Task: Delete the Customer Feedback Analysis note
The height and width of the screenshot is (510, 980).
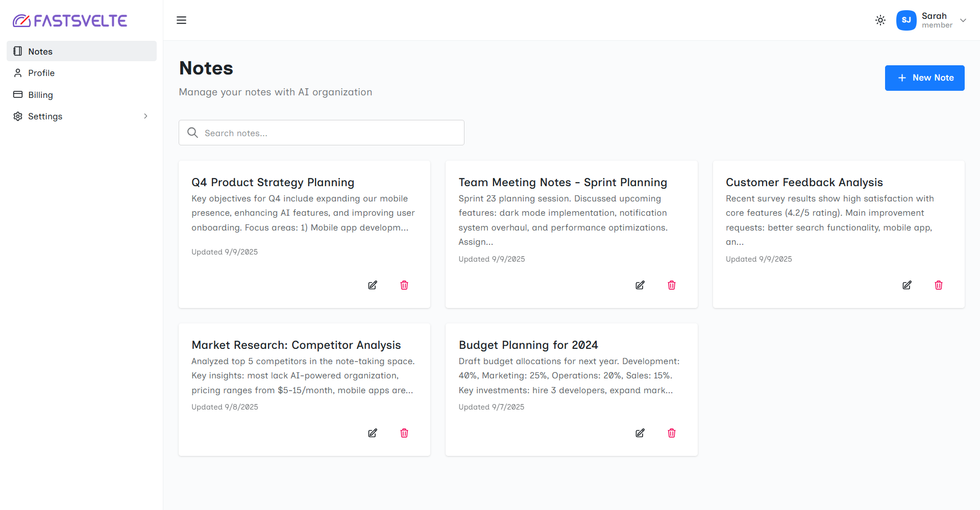Action: (939, 285)
